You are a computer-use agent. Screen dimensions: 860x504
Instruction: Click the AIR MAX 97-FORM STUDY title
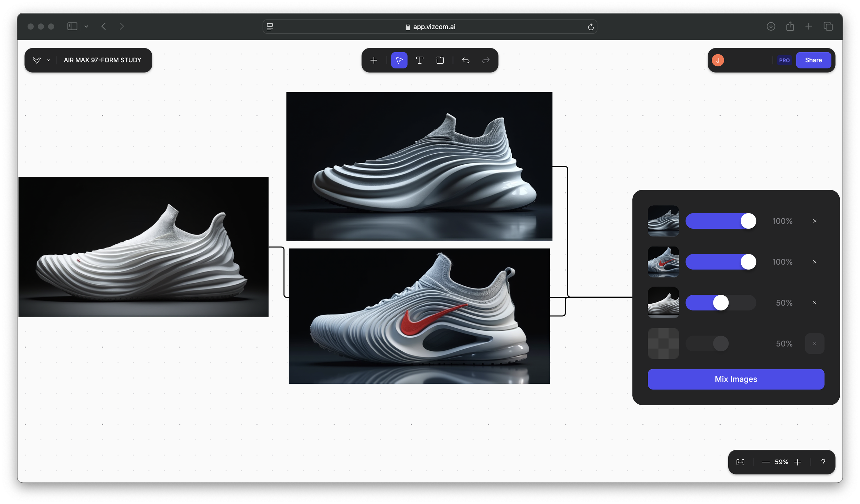pyautogui.click(x=103, y=60)
